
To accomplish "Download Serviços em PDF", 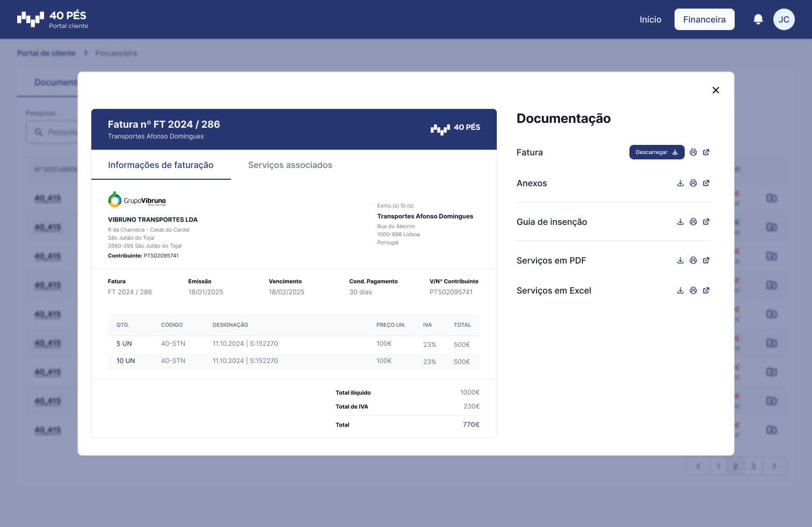I will point(680,260).
